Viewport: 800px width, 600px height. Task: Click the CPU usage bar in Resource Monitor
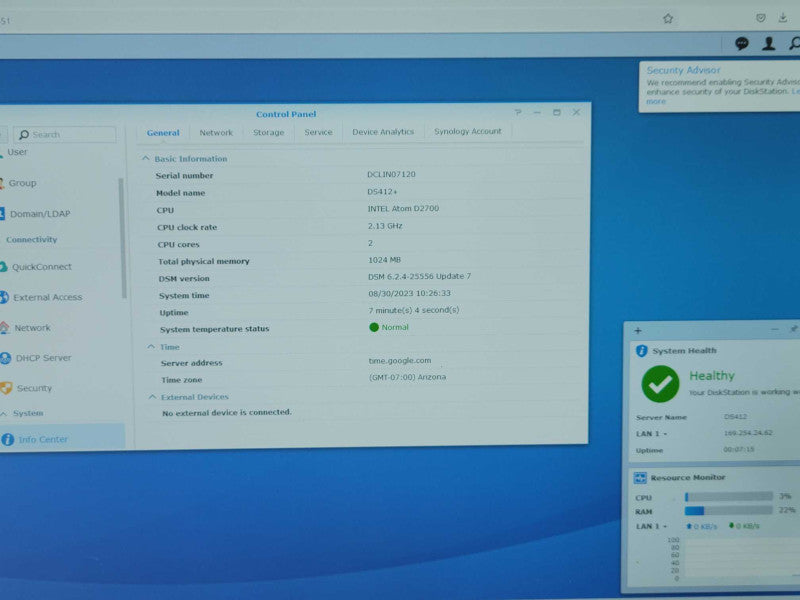(729, 496)
